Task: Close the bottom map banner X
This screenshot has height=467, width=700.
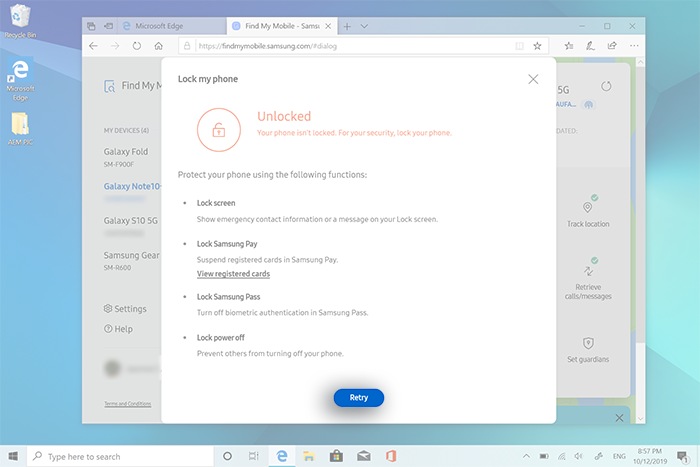Action: [619, 418]
